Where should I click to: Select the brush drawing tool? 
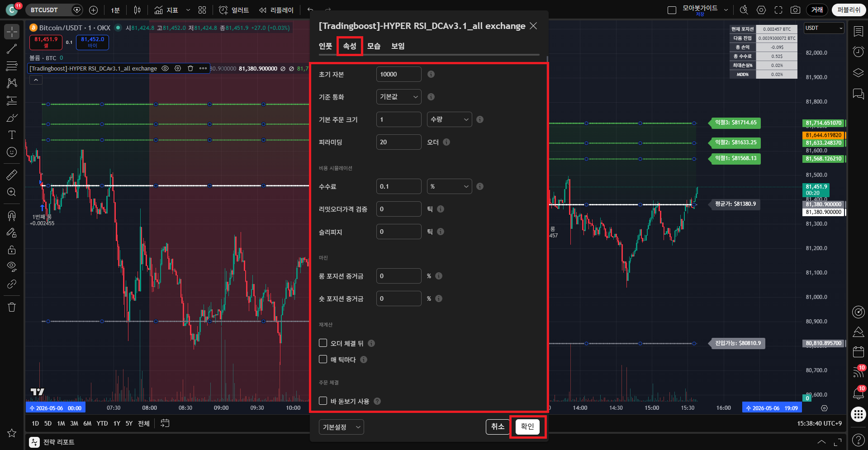pos(12,118)
